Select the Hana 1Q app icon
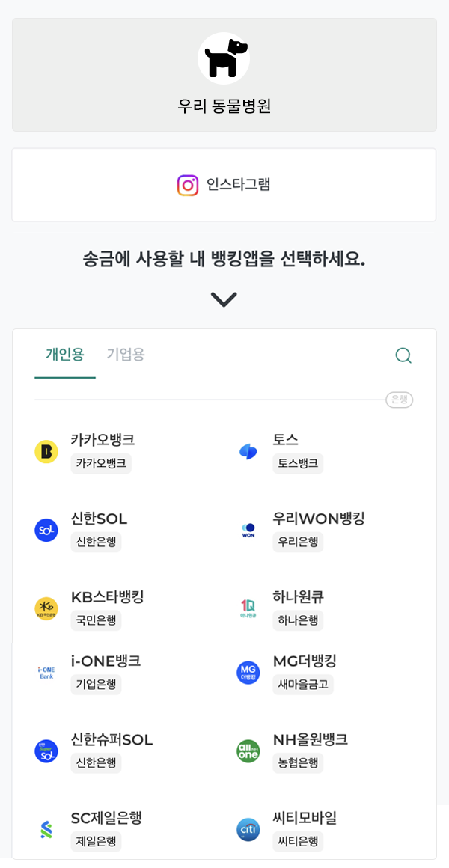This screenshot has width=449, height=868. [x=248, y=608]
